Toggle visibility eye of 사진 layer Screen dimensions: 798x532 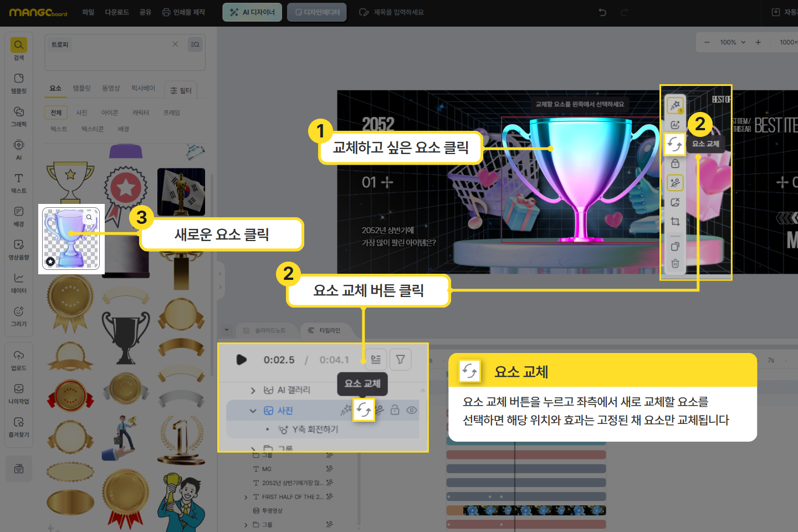coord(411,410)
